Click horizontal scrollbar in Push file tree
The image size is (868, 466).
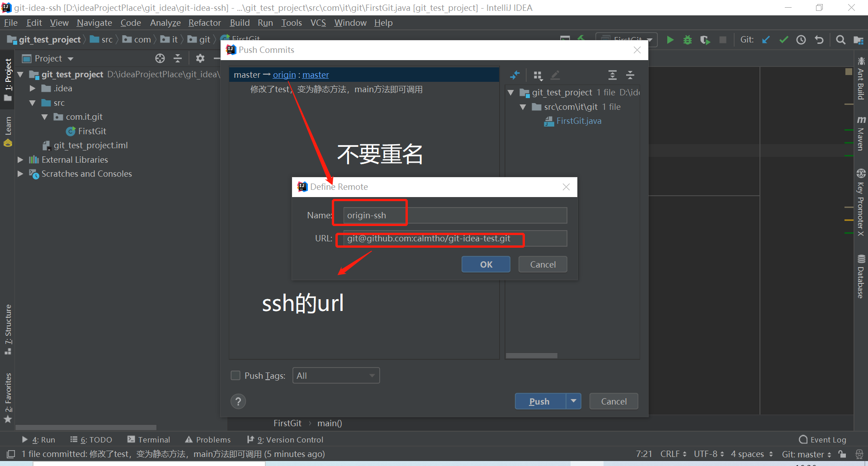(531, 356)
